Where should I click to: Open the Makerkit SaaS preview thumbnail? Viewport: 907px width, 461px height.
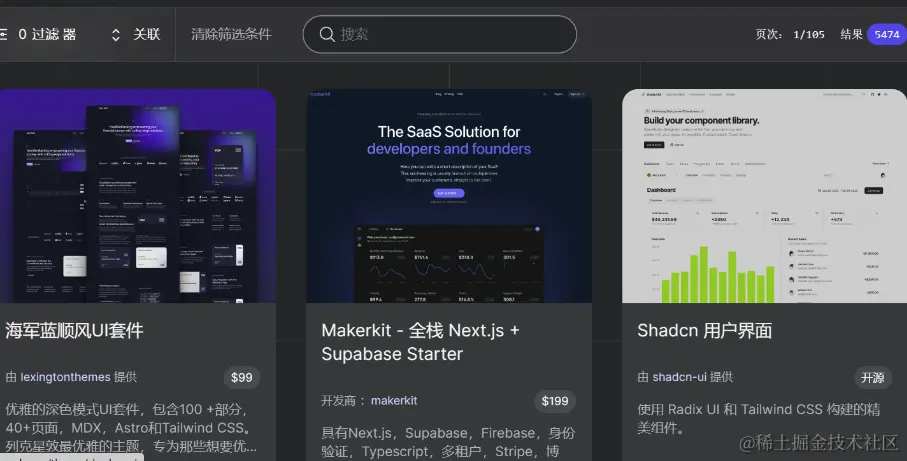click(x=449, y=196)
